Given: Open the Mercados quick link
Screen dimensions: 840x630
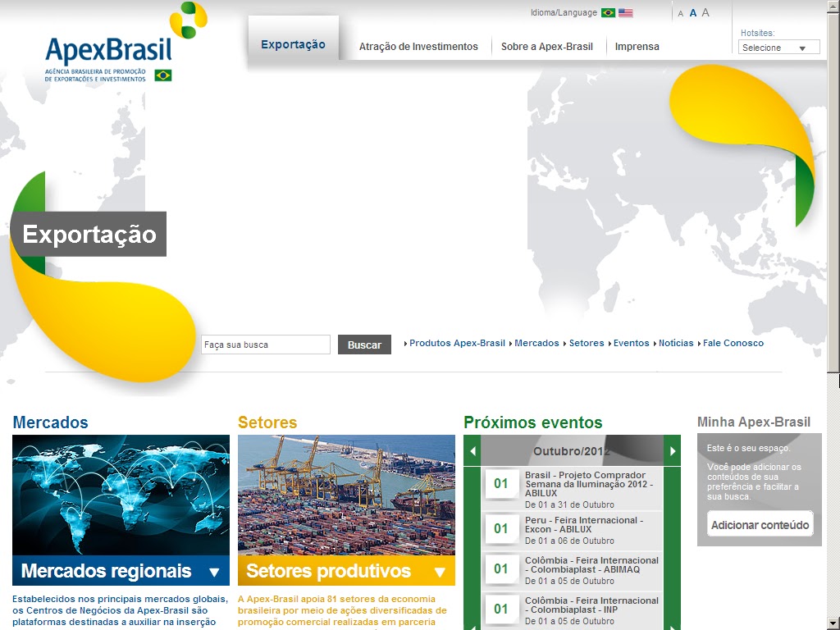Looking at the screenshot, I should coord(536,343).
